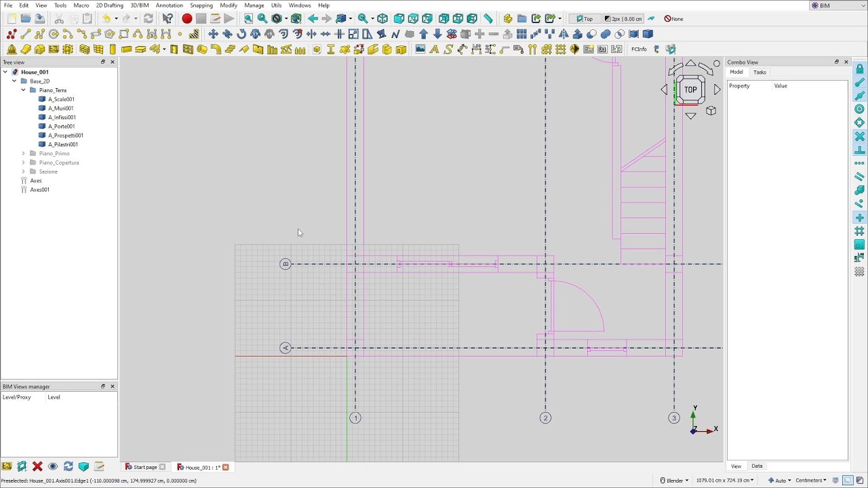Screen dimensions: 868x488
Task: Start macro recording with red circle
Action: coord(187,18)
